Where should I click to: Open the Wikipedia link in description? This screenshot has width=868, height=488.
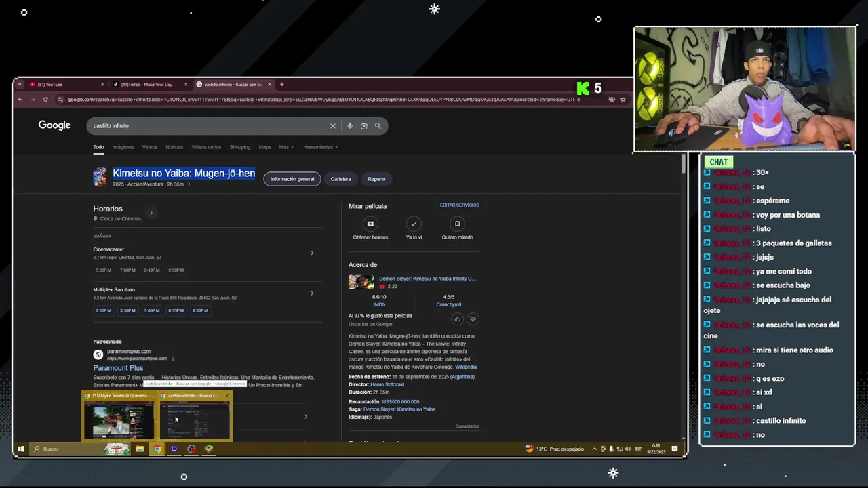[x=466, y=367]
